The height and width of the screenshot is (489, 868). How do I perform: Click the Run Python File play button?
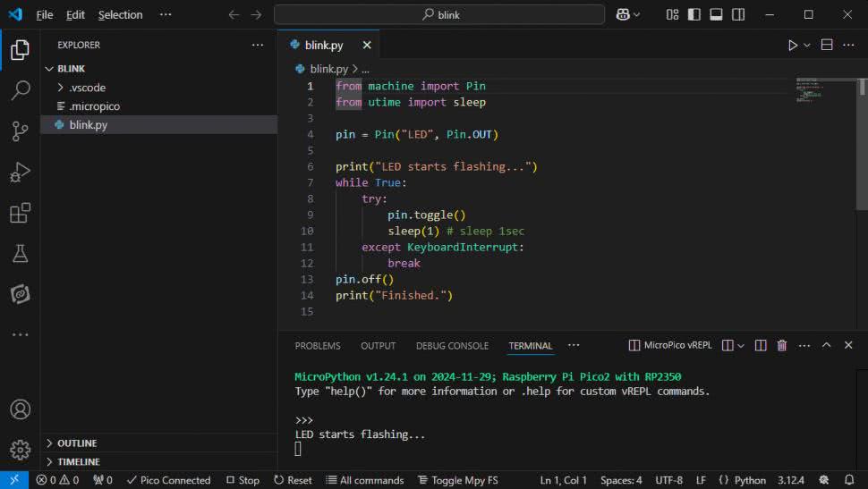(792, 45)
